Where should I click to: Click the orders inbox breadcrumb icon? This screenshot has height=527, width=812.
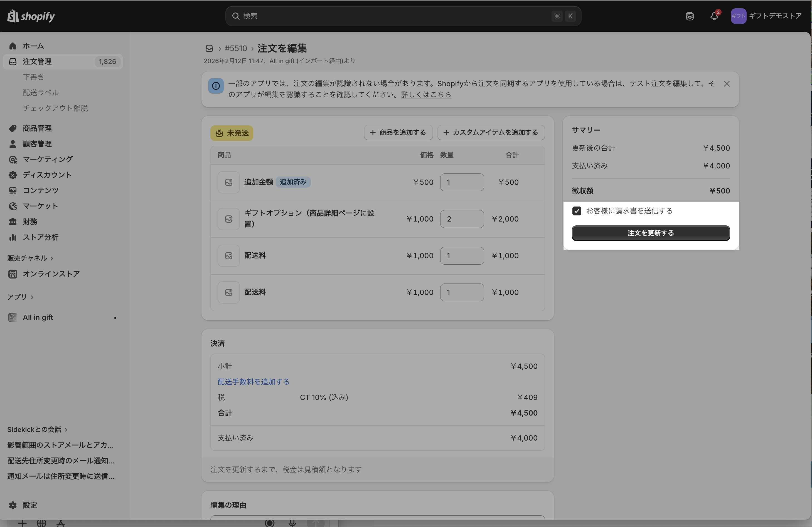coord(209,48)
